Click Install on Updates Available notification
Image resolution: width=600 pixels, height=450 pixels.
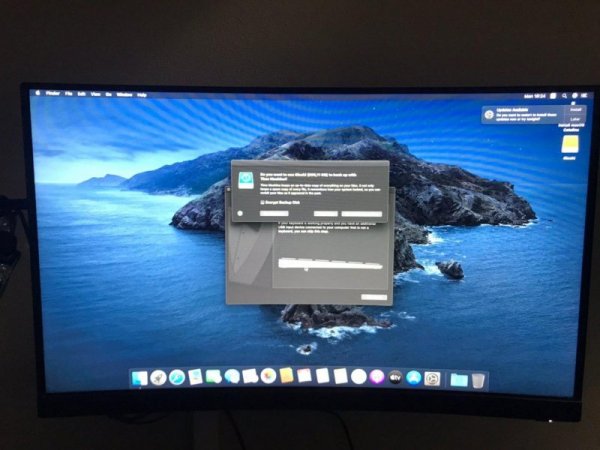(576, 110)
